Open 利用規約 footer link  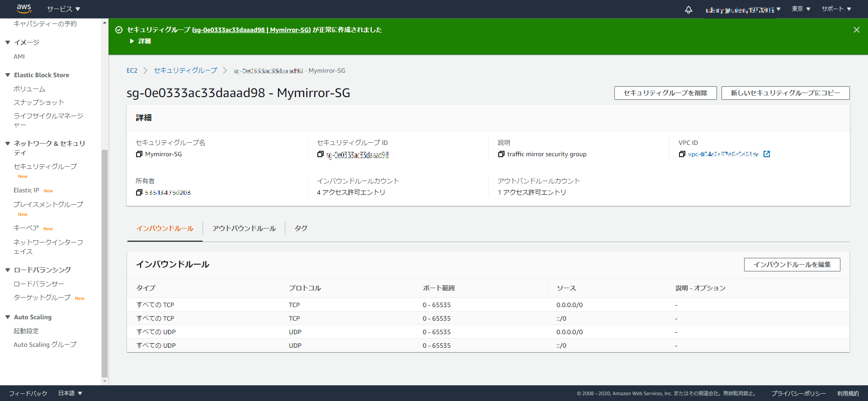click(x=848, y=393)
